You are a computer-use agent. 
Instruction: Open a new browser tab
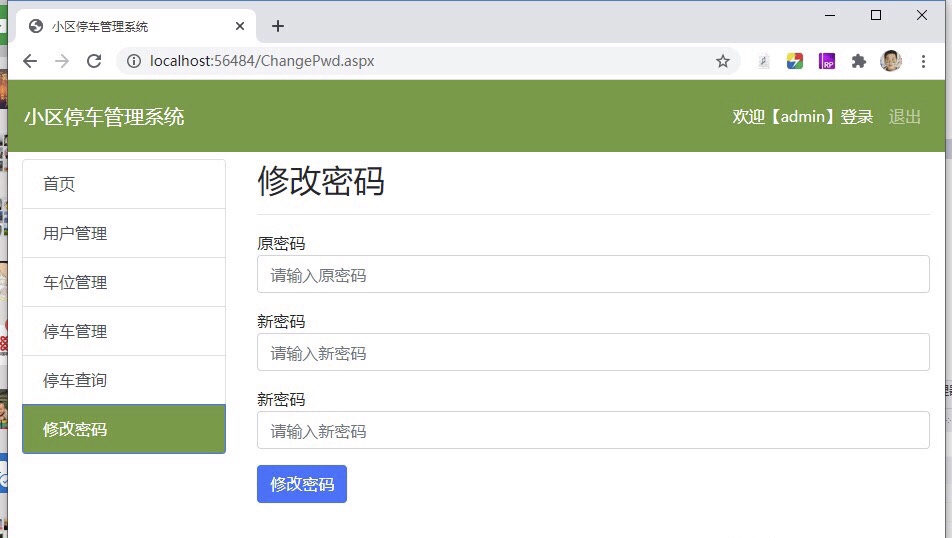tap(278, 26)
